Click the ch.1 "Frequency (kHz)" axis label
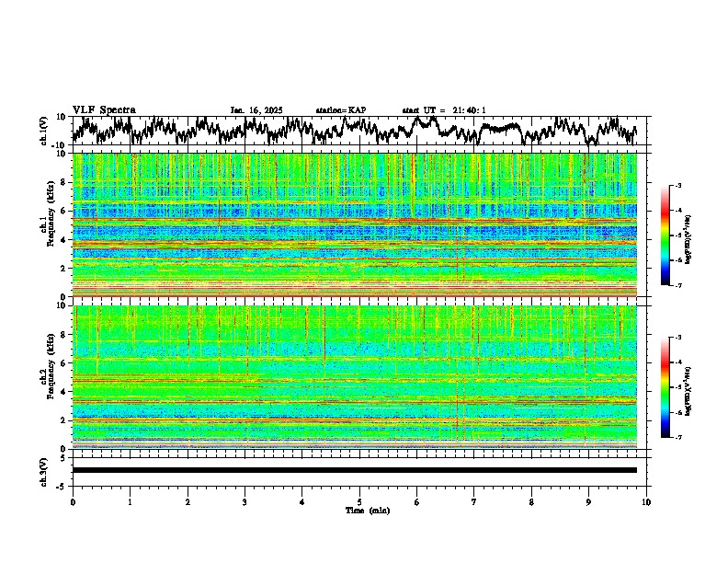728x563 pixels. [51, 214]
